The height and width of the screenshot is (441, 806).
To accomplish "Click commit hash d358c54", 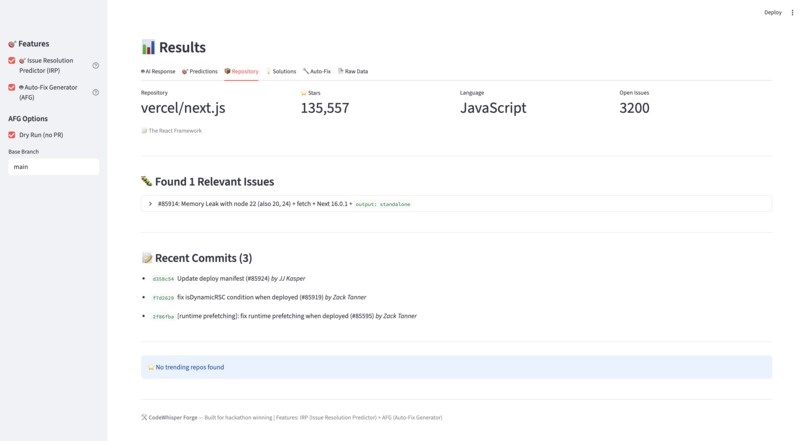I will [x=163, y=279].
